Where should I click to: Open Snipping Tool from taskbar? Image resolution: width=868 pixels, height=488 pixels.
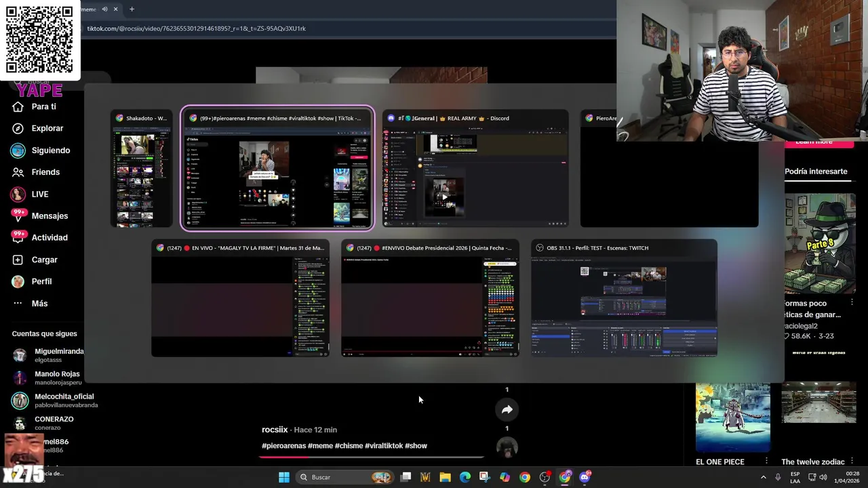pyautogui.click(x=485, y=477)
